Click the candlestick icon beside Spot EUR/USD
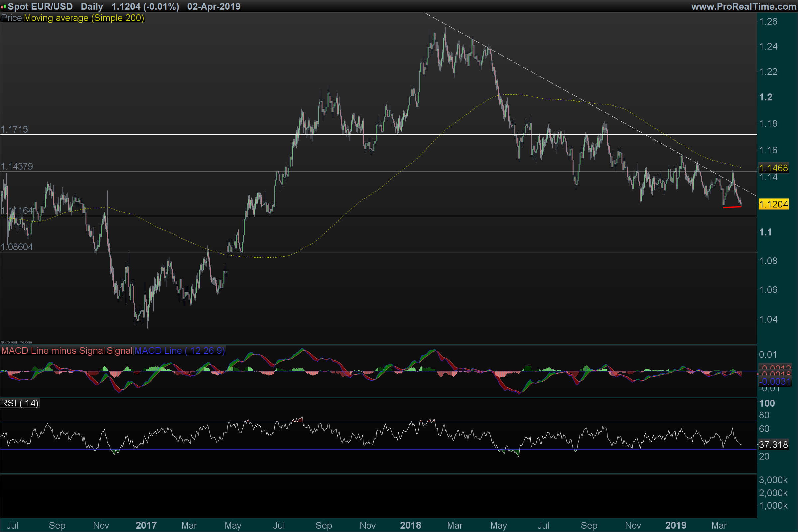 coord(3,6)
